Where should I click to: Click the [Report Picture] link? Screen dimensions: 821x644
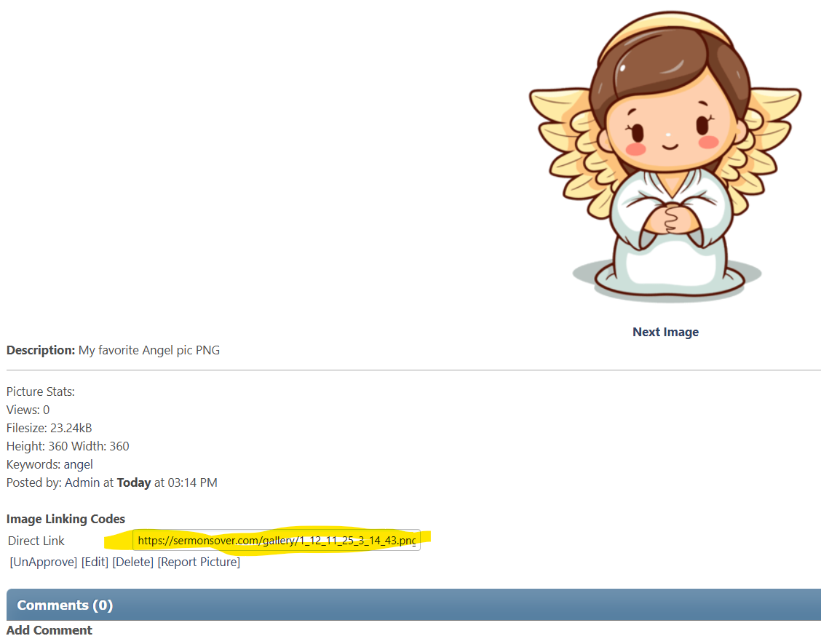199,562
